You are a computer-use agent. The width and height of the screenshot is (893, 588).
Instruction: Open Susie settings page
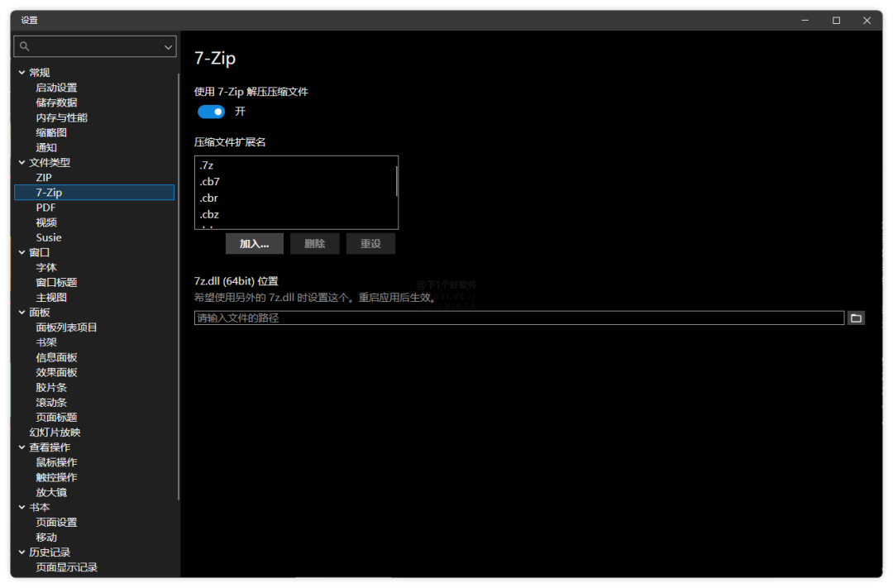point(49,237)
